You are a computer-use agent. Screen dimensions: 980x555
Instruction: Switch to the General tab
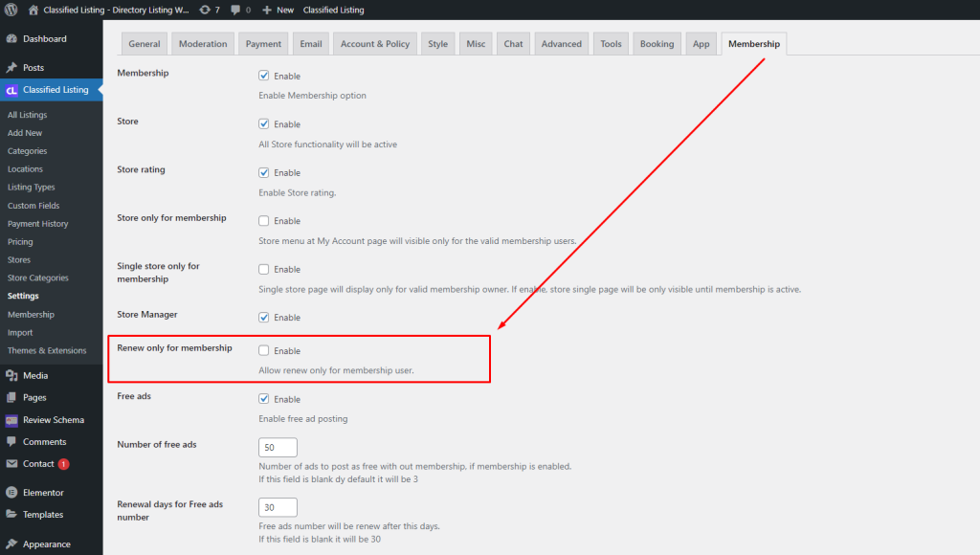(x=145, y=44)
